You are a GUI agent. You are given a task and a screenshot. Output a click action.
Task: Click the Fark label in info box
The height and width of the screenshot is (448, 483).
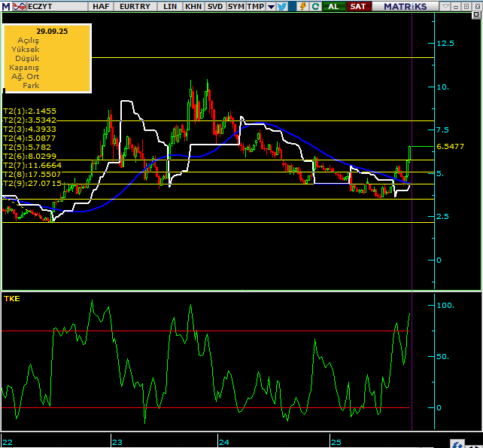[31, 85]
